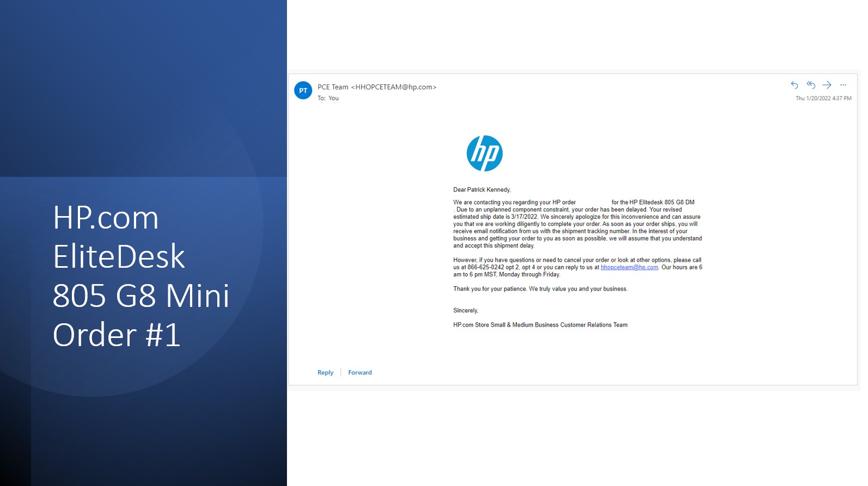Open the hhopceteam@hp.com email link
Screen dimensions: 868x486
(629, 267)
